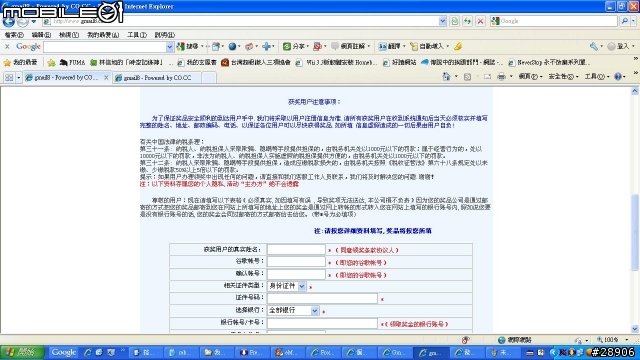Click the 谷歌帐号 account field
Screen dimensions: 640x360
click(x=296, y=262)
